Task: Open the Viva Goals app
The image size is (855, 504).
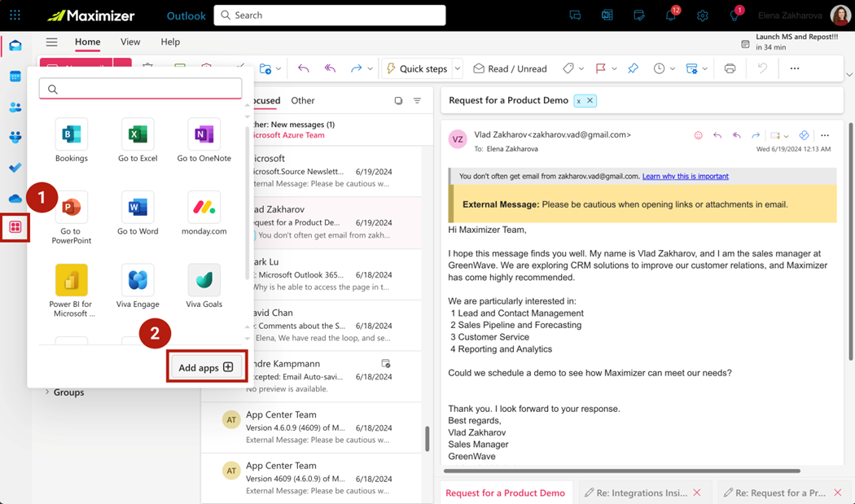Action: (204, 287)
